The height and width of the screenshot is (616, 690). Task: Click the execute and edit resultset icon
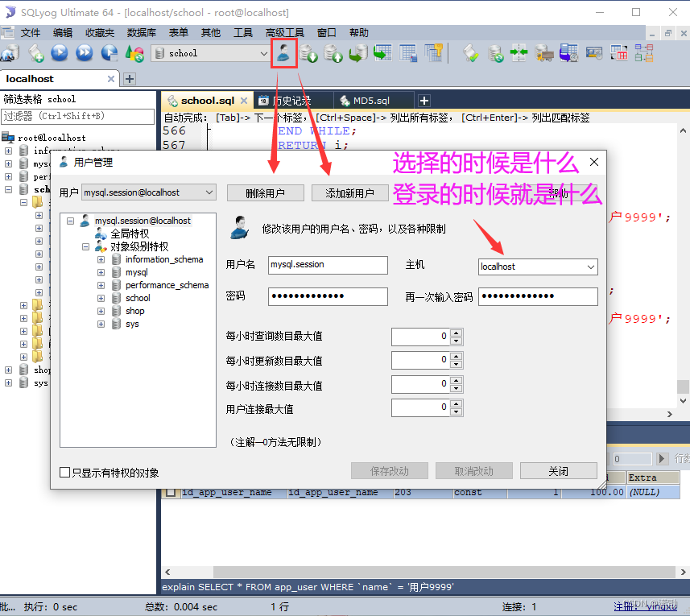[x=109, y=53]
